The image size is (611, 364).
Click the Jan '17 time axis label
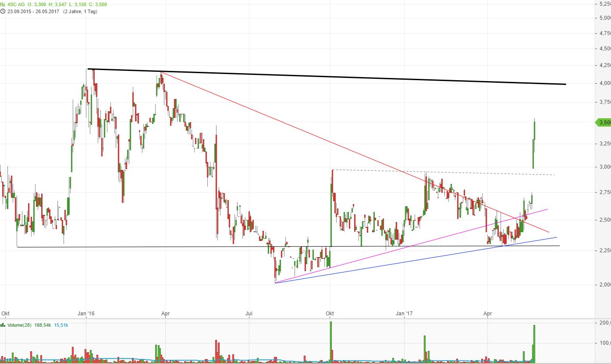tap(404, 313)
